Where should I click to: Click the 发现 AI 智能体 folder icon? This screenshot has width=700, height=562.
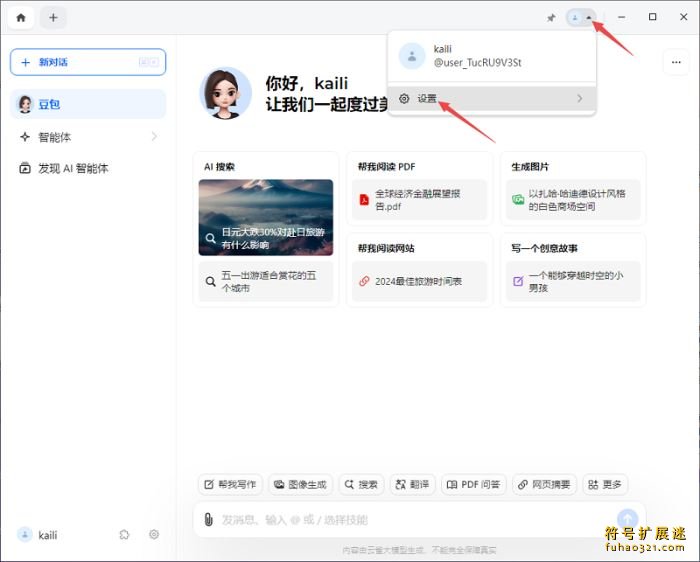click(x=25, y=168)
